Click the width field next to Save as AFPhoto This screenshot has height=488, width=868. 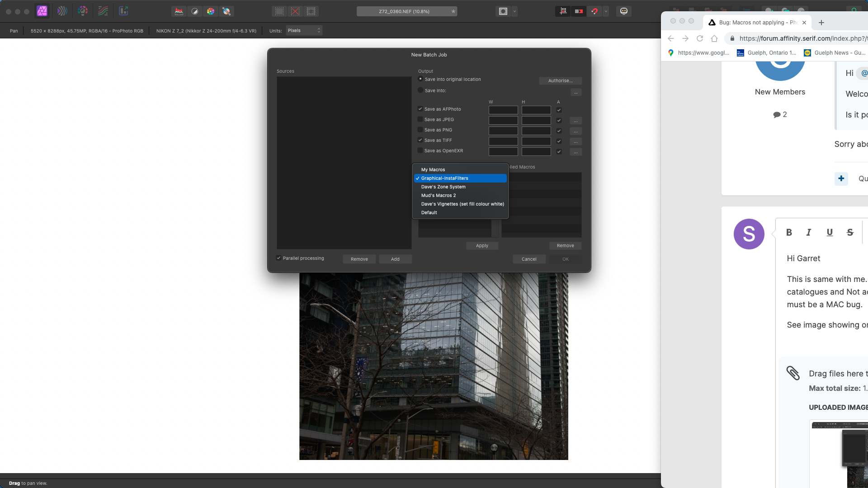503,110
